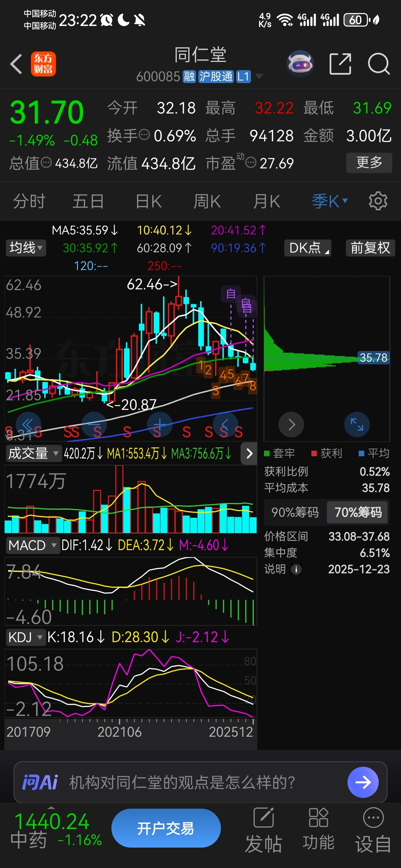This screenshot has width=401, height=868.
Task: Tap the info icon next to 换手
Action: (144, 134)
